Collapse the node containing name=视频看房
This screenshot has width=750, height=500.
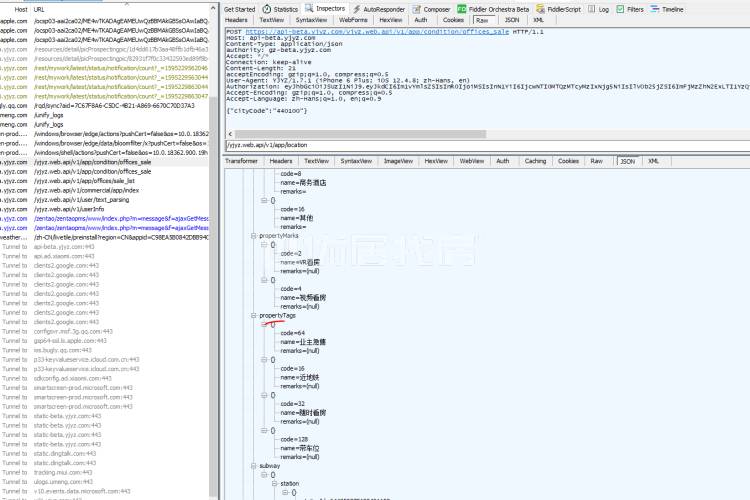(x=264, y=280)
